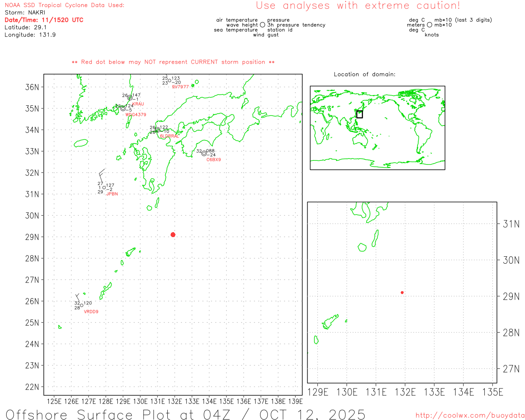
Task: Click the '3h pressure tendency' legend label
Action: tap(297, 25)
